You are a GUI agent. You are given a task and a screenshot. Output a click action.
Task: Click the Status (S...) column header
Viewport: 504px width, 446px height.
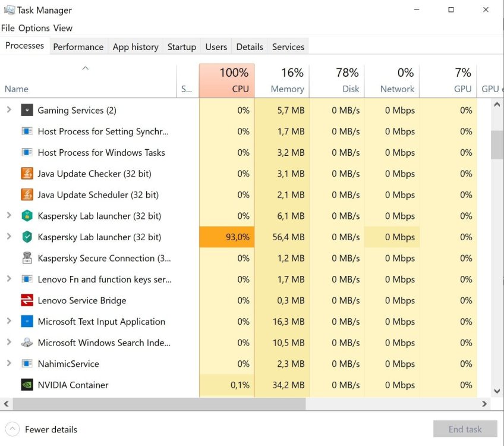(x=188, y=80)
